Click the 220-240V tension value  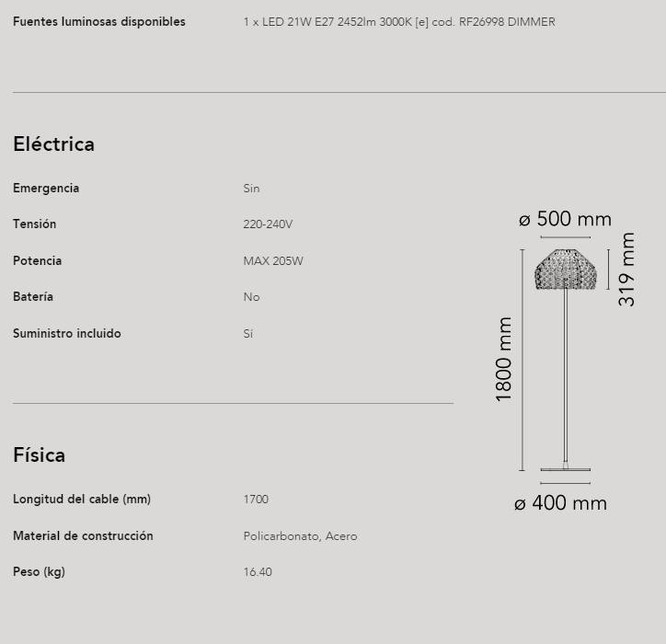pyautogui.click(x=268, y=224)
